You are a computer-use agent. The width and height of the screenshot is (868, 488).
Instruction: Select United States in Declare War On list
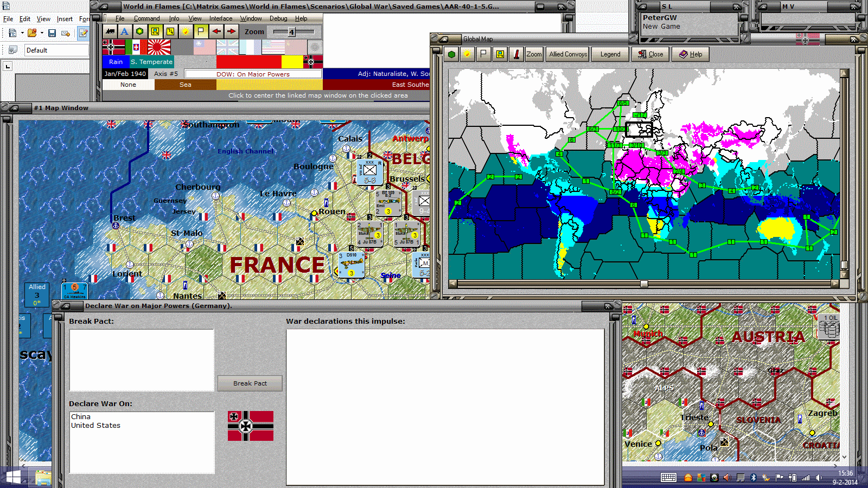point(95,426)
